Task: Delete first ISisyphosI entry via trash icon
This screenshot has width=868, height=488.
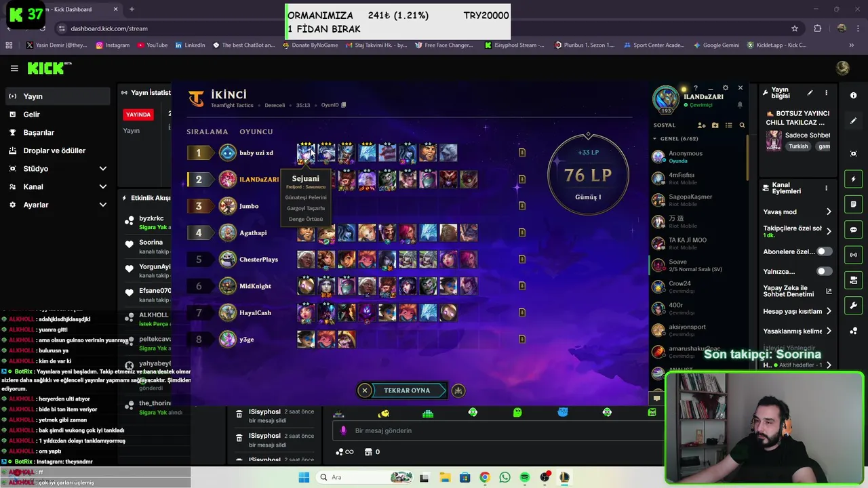Action: tap(239, 415)
